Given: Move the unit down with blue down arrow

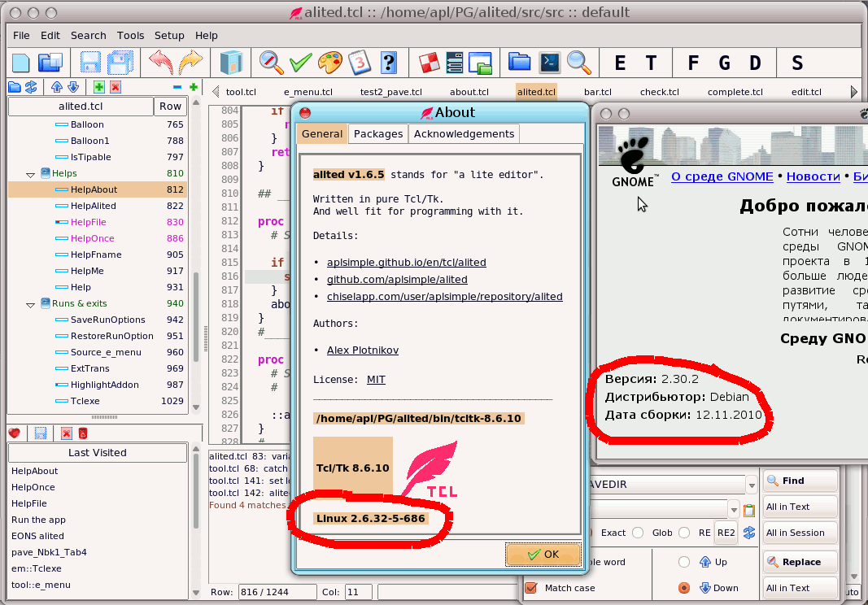Looking at the screenshot, I should point(73,87).
